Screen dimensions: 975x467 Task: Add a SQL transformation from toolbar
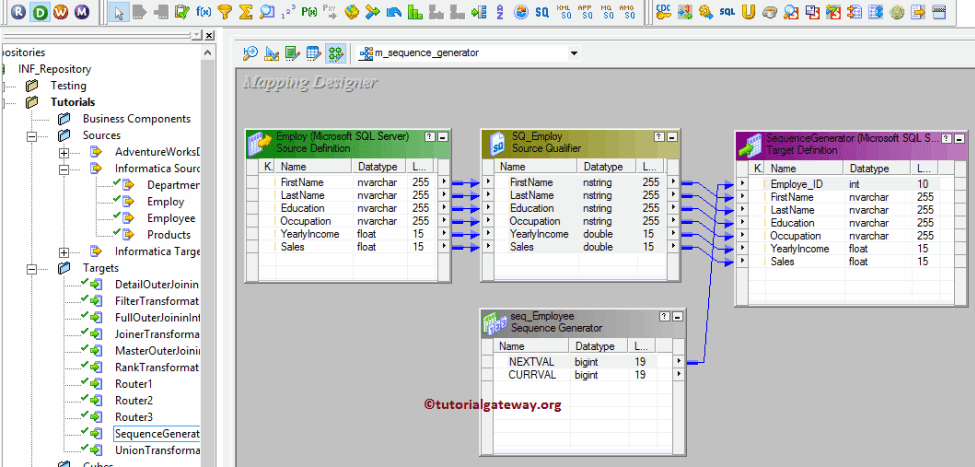[727, 11]
